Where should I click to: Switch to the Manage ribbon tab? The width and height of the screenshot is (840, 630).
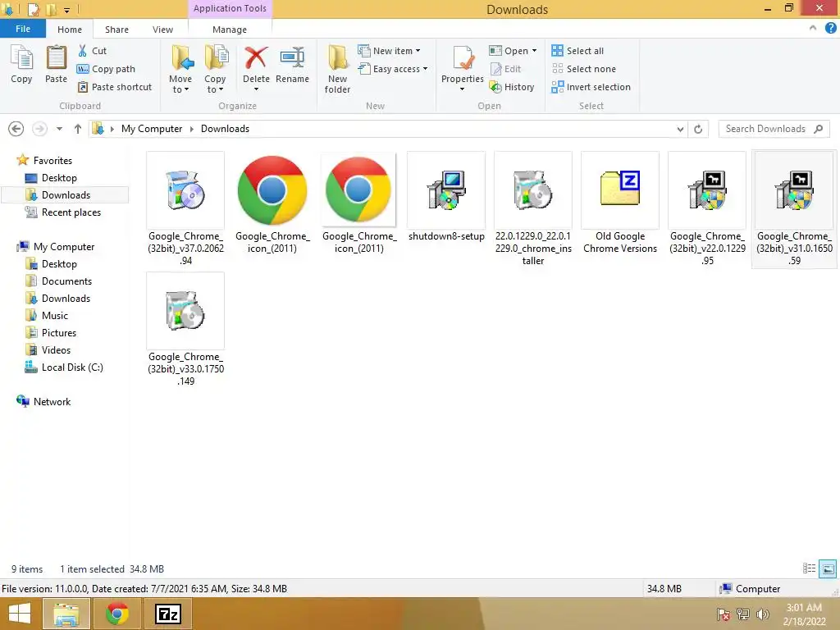[230, 30]
